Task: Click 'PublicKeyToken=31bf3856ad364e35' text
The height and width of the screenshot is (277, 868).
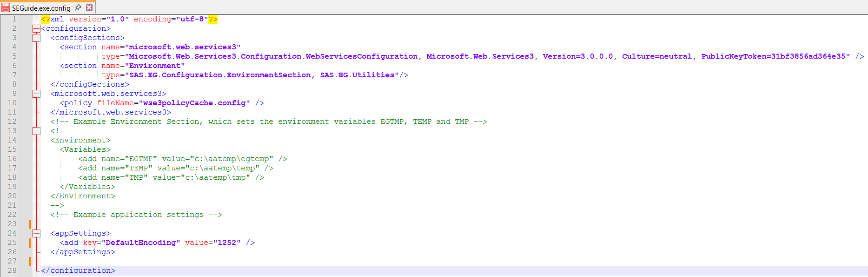Action: 773,56
